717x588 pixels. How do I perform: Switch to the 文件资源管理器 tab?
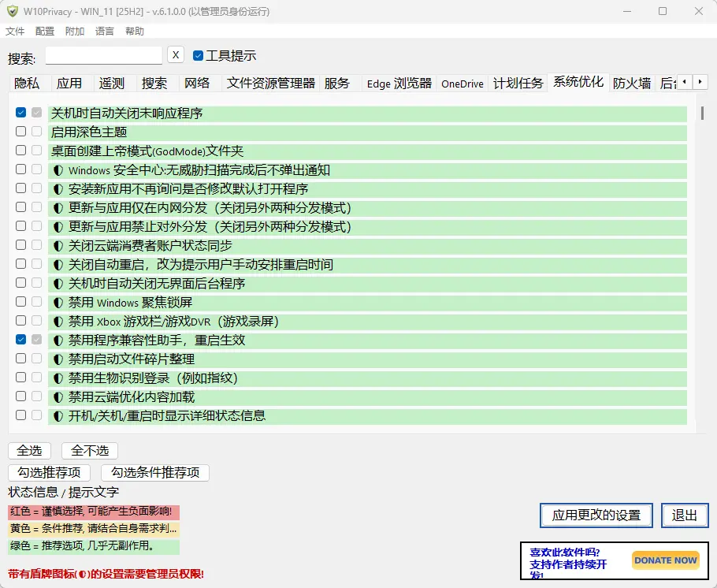click(x=271, y=84)
